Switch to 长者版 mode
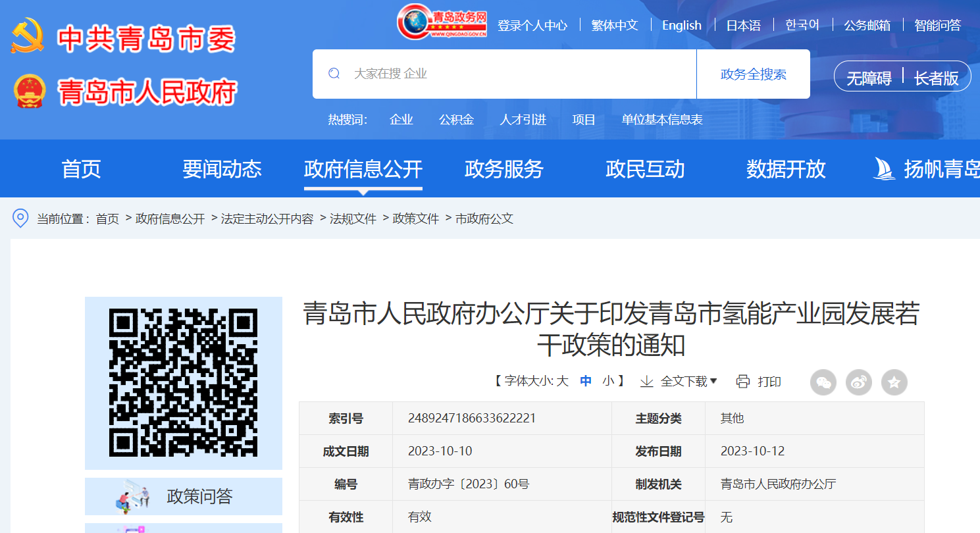This screenshot has width=980, height=533. 936,78
